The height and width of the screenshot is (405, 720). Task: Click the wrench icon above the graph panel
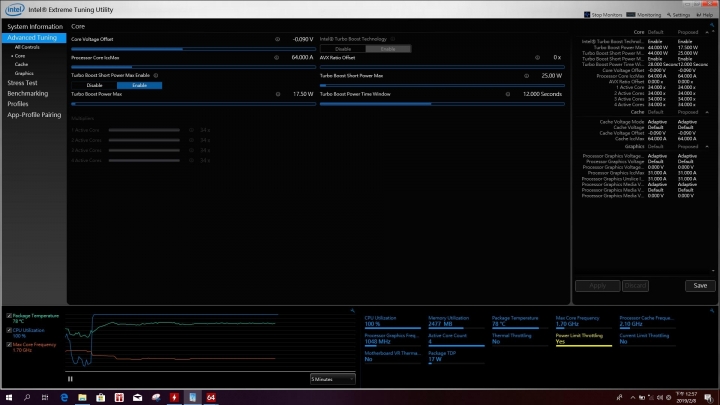pyautogui.click(x=352, y=311)
